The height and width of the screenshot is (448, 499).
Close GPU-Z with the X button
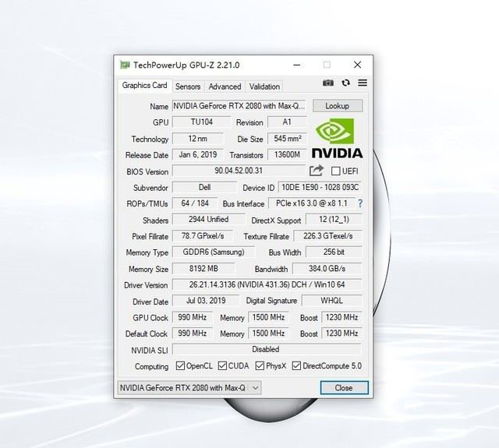tap(357, 65)
